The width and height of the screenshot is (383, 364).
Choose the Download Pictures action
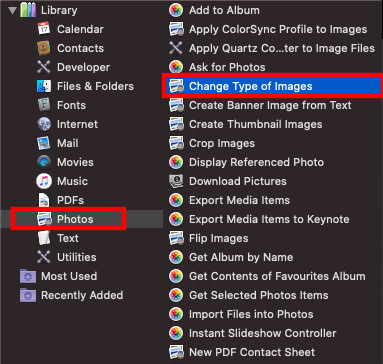(238, 181)
